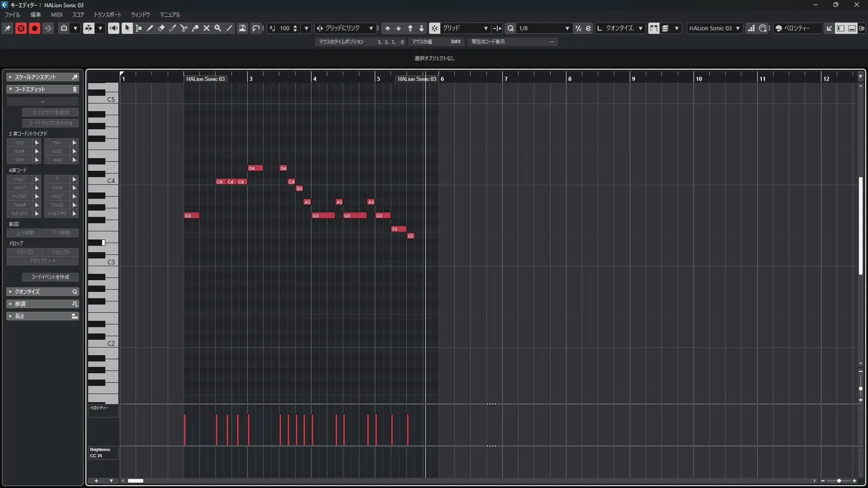868x488 pixels.
Task: Select the Split scissors tool
Action: (x=184, y=28)
